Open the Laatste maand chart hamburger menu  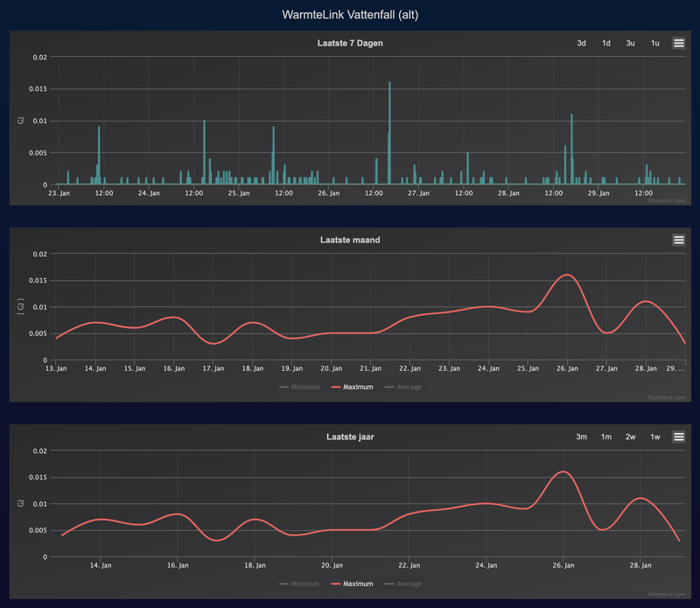tap(679, 240)
